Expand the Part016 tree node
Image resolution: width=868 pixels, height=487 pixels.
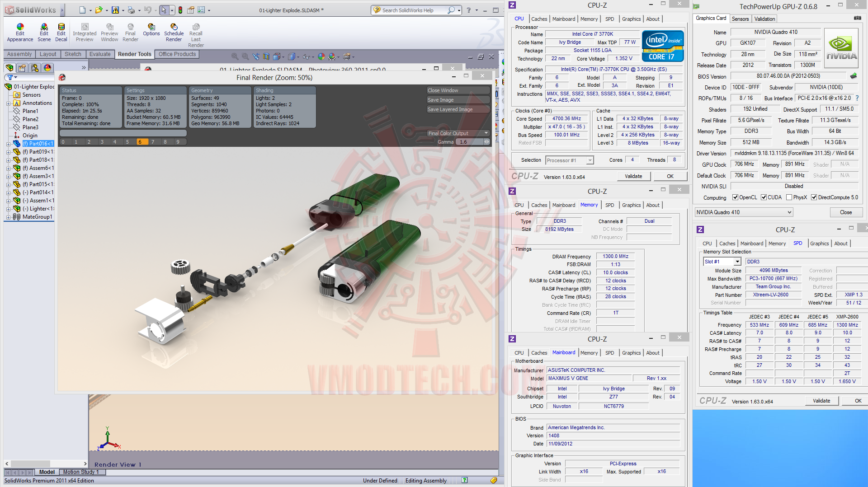pyautogui.click(x=8, y=144)
